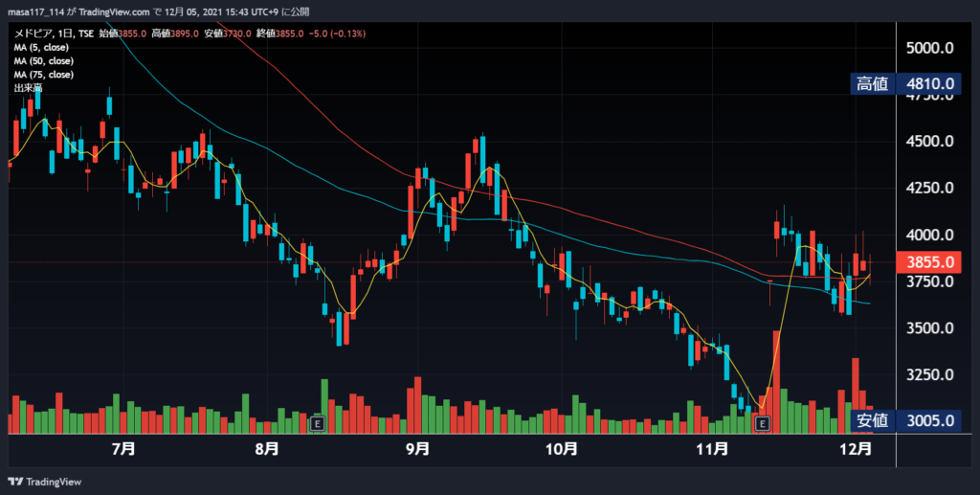Click the 11月 label on time axis
This screenshot has height=495, width=980.
(x=712, y=449)
